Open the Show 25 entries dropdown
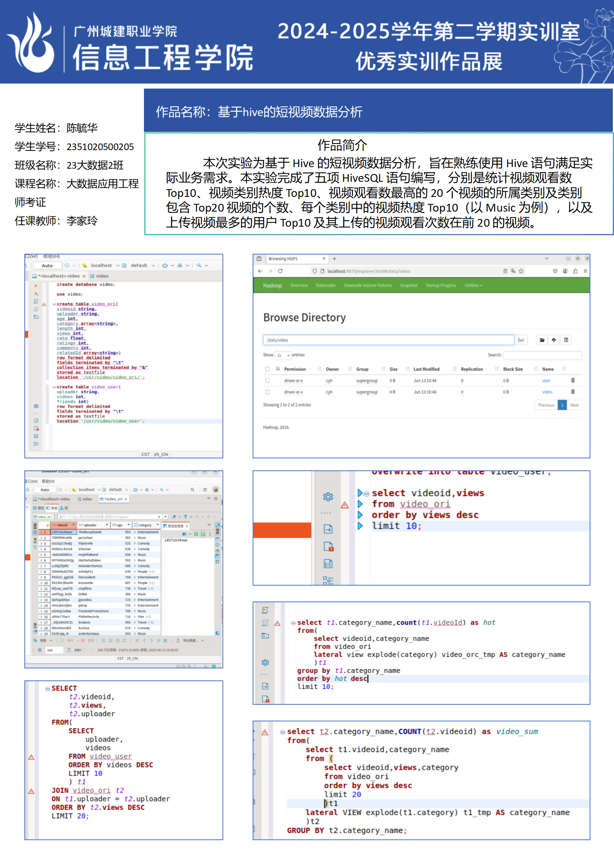The width and height of the screenshot is (614, 868). 282,355
